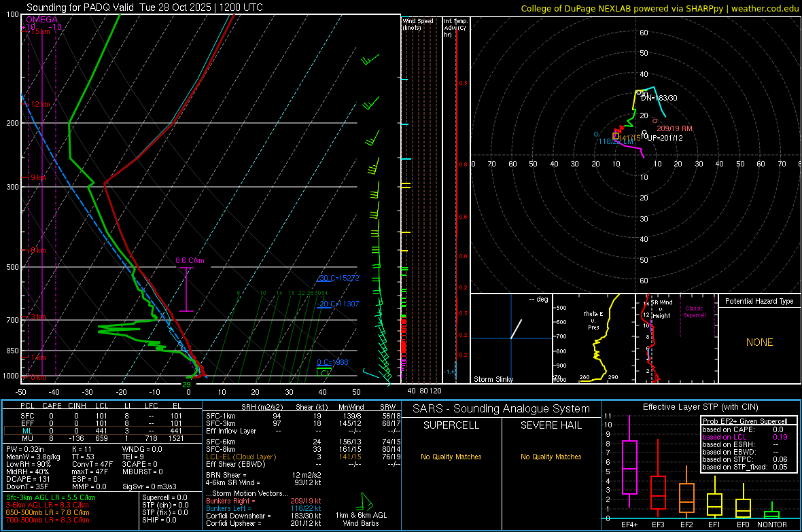Viewport: 802px width, 532px height.
Task: Click the SHIP = 0.0 value
Action: coord(159,520)
